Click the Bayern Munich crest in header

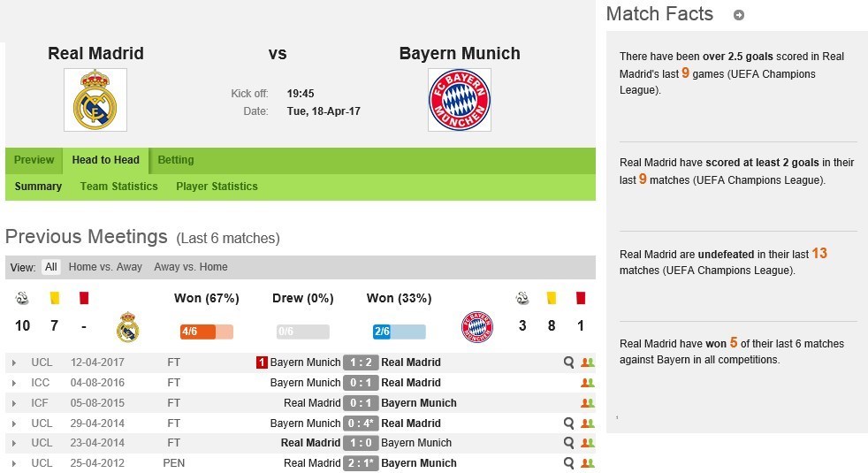459,100
